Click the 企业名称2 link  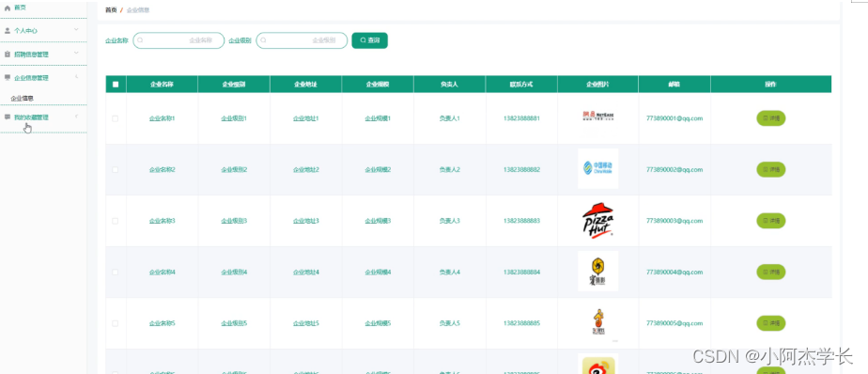(x=163, y=169)
